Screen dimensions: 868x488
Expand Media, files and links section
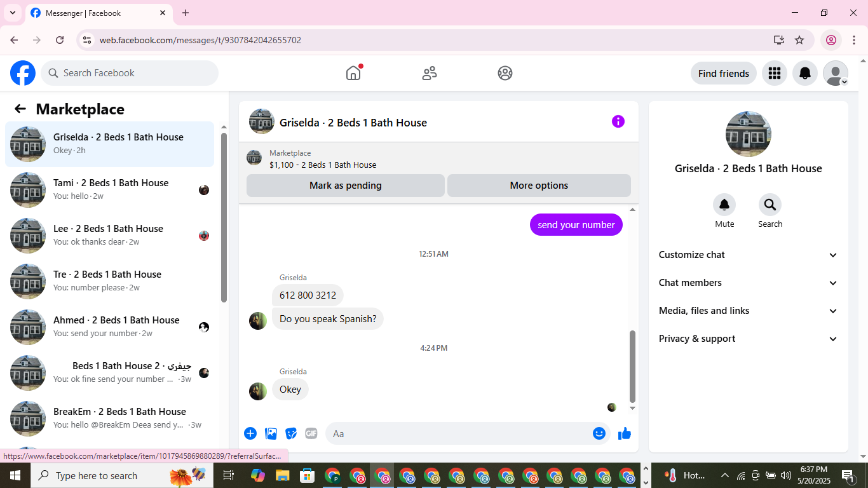[749, 311]
